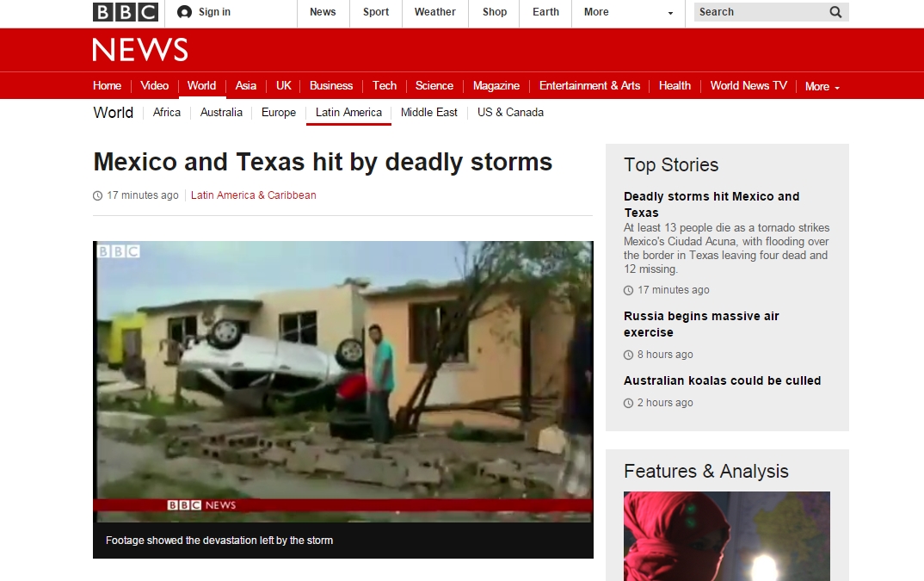Expand the top bar More dropdown arrow
This screenshot has width=924, height=581.
coord(670,13)
